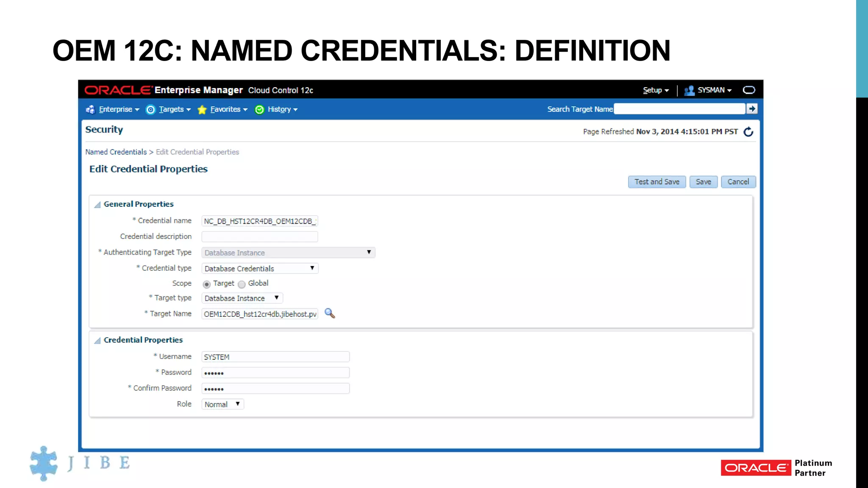Image resolution: width=868 pixels, height=488 pixels.
Task: Open the Authenticating Target Type dropdown
Action: pos(288,252)
